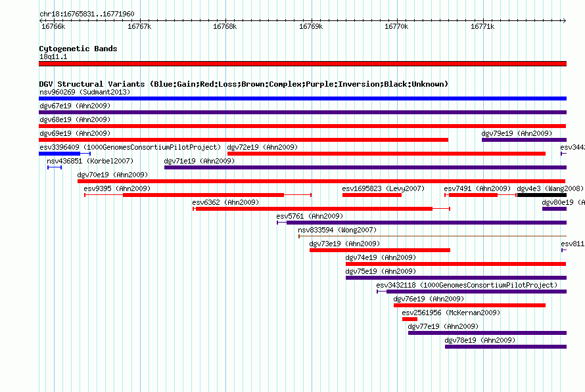Open the dgv70e19 (Ahn2009) label
Screen dimensions: 585x392
click(x=112, y=175)
